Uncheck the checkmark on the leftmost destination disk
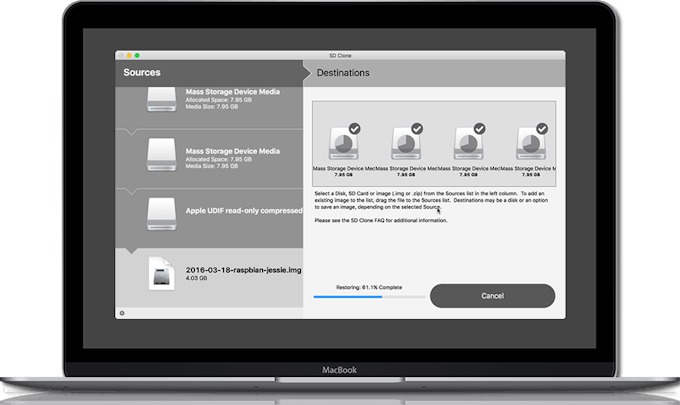 (x=355, y=129)
